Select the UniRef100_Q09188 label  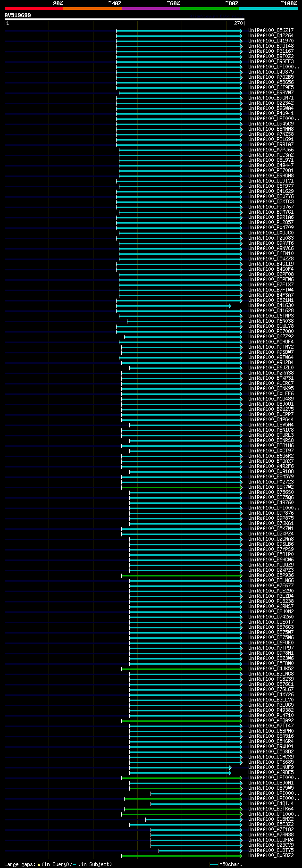(x=271, y=471)
